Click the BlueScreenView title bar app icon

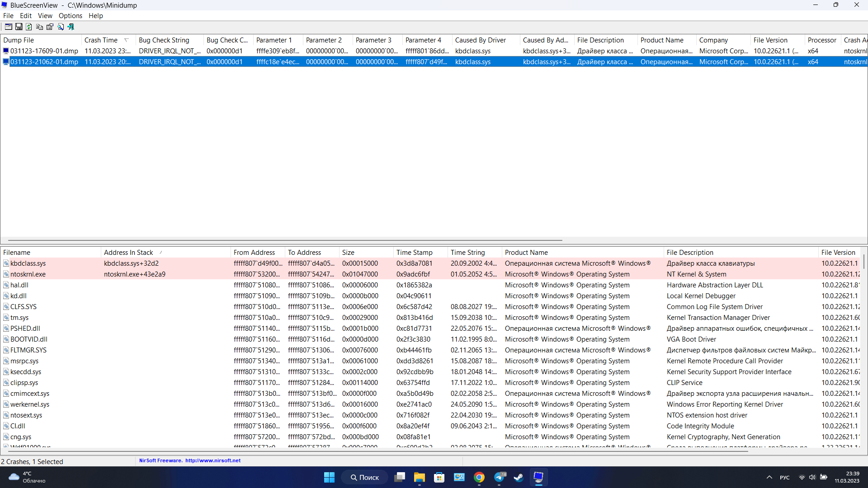pos(5,5)
